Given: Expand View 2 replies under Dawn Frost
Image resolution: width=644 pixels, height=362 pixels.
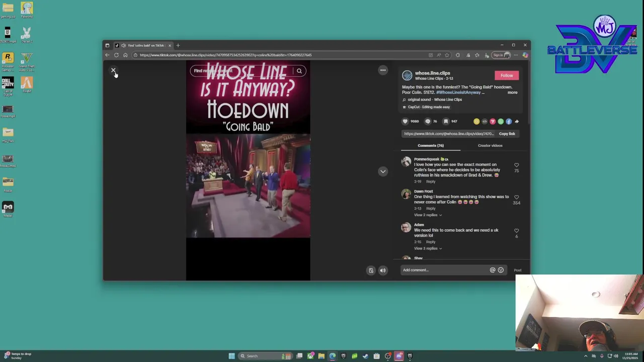Looking at the screenshot, I should [x=428, y=215].
